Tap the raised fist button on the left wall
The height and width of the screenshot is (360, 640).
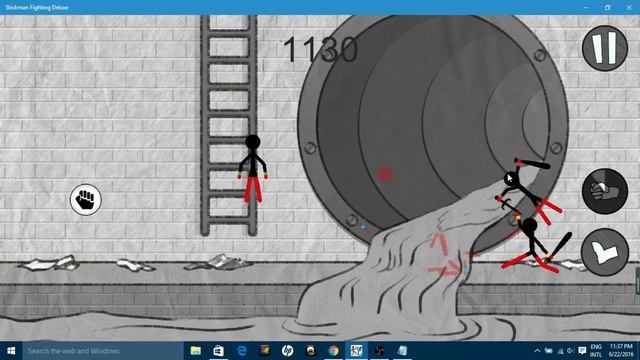point(85,200)
